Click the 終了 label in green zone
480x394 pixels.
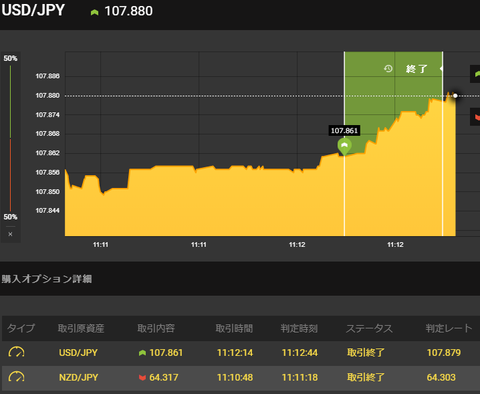tap(416, 69)
